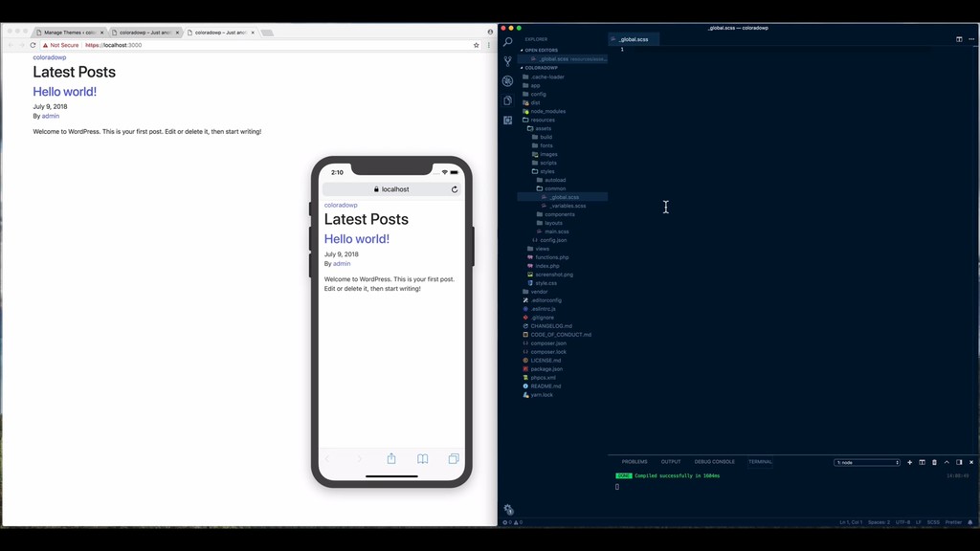Open the Debug view icon in activity bar
The height and width of the screenshot is (551, 980).
[x=507, y=80]
